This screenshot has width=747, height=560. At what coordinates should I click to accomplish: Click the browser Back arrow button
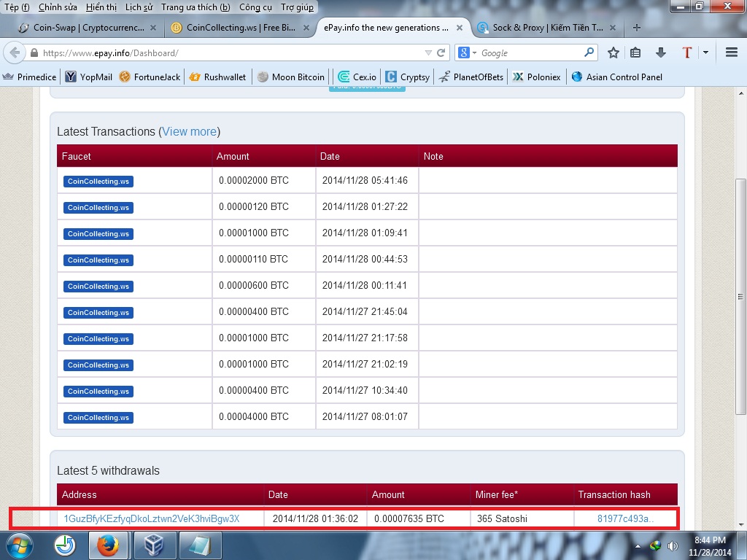click(15, 52)
